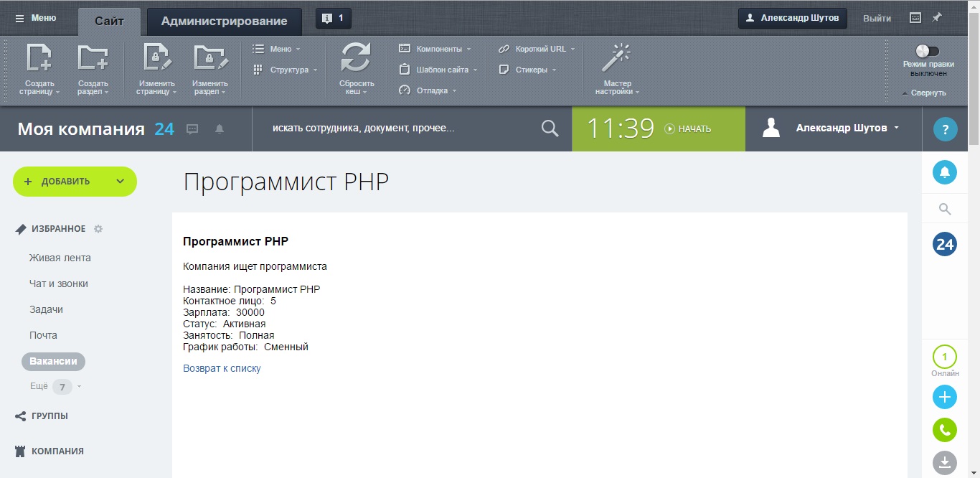
Task: Click the search magnifier in the header
Action: pyautogui.click(x=550, y=128)
